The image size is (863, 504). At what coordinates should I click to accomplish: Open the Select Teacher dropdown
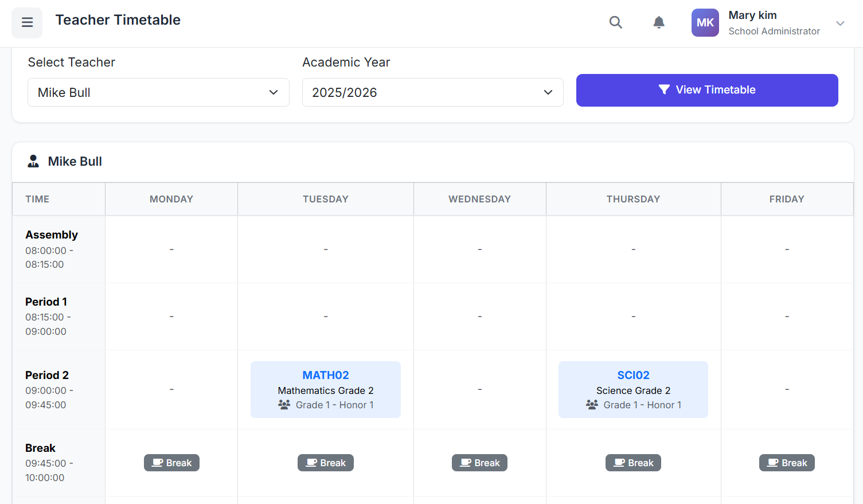(158, 92)
